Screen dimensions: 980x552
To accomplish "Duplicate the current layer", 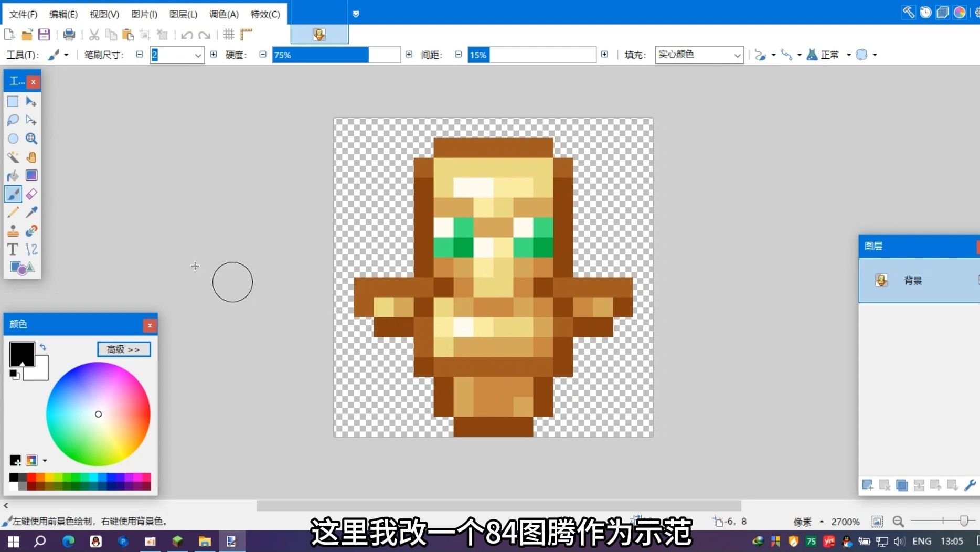I will point(902,485).
